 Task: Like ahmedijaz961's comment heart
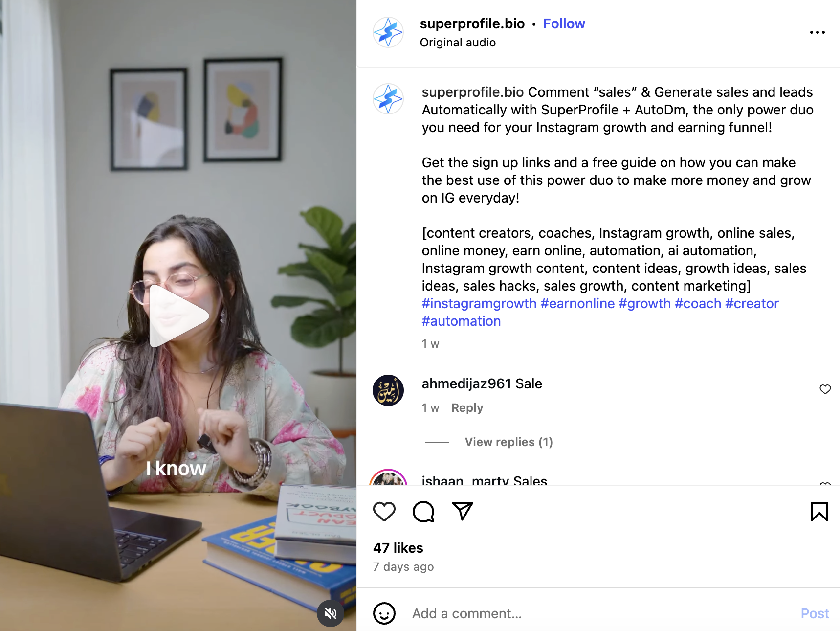tap(825, 389)
